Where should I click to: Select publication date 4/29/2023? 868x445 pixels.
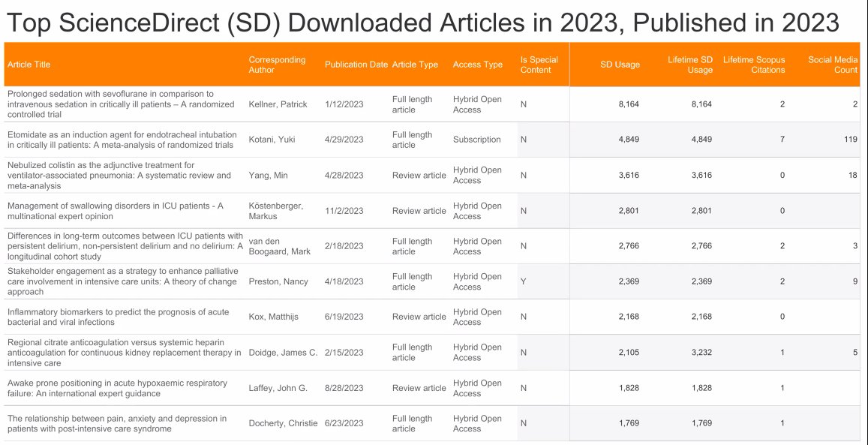(x=344, y=140)
